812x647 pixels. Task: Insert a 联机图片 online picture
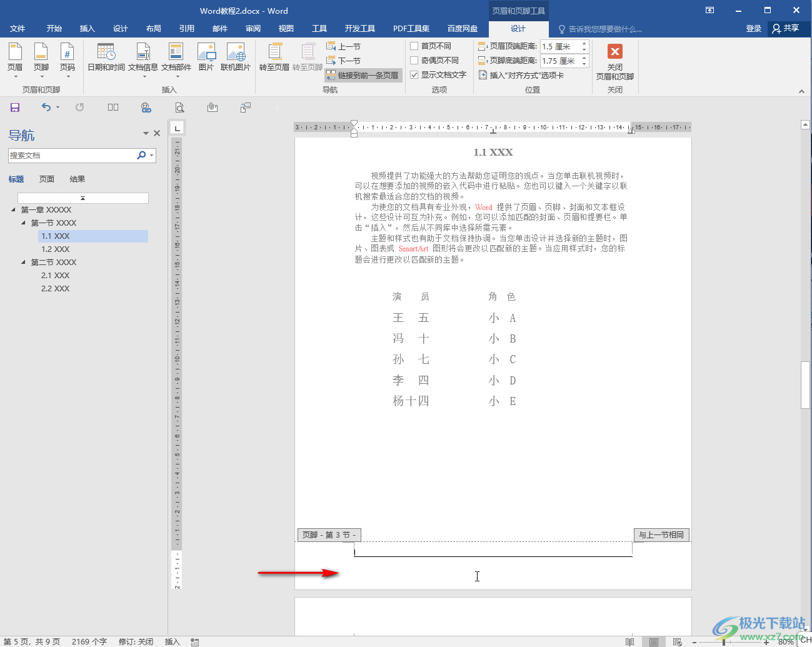(x=236, y=58)
